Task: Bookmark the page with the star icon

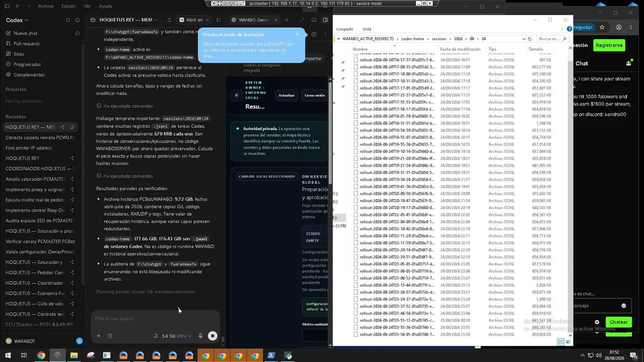Action: tap(603, 27)
